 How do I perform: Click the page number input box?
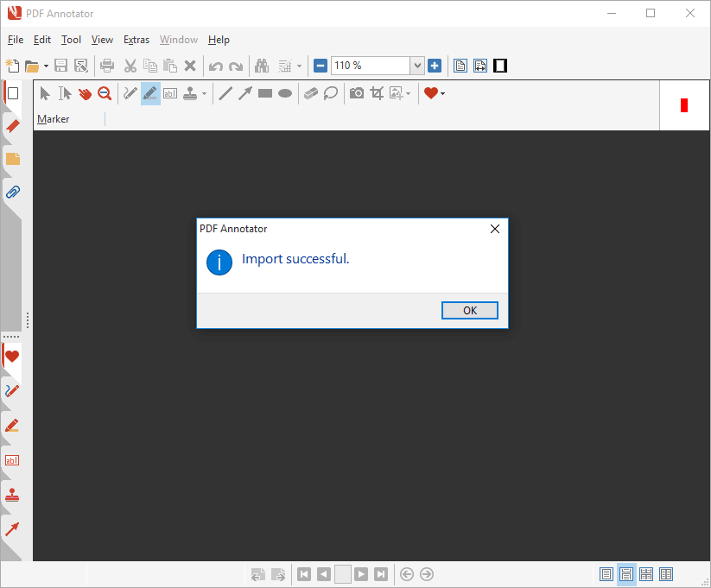click(x=343, y=574)
